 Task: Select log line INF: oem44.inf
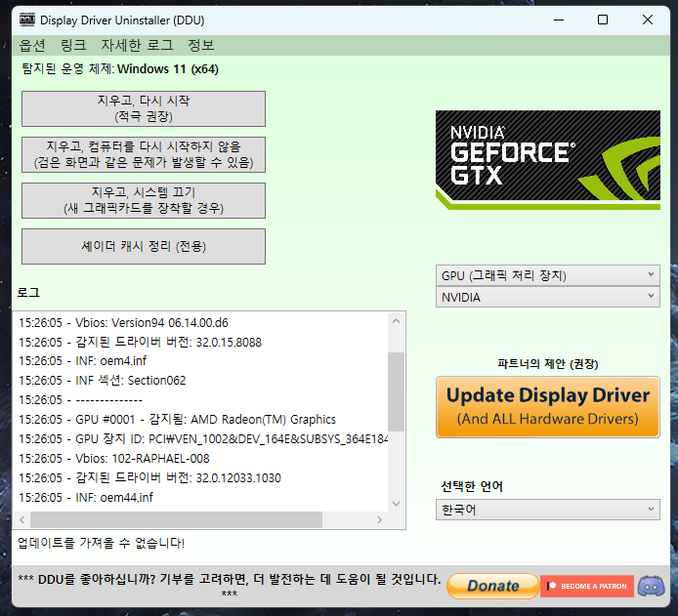pos(86,497)
